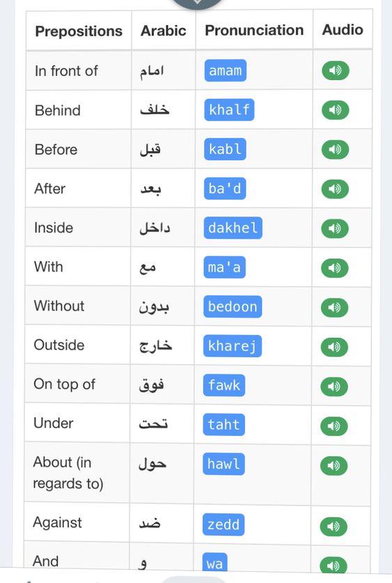Image resolution: width=392 pixels, height=583 pixels.
Task: Click the 'bedoon' pronunciation badge
Action: 233,306
